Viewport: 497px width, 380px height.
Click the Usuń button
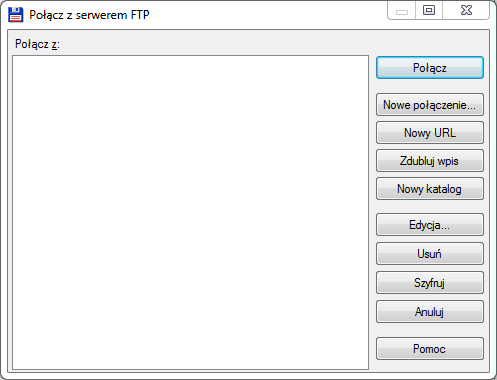click(430, 254)
